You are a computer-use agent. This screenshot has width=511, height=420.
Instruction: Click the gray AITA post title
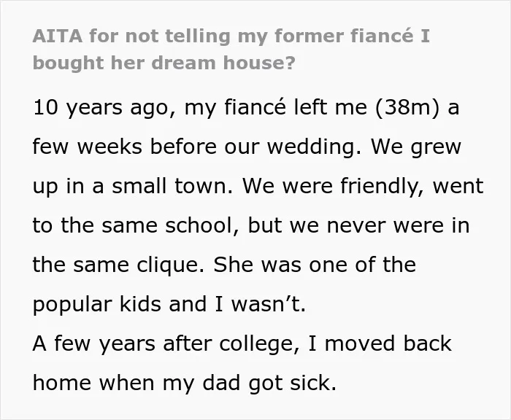click(231, 50)
